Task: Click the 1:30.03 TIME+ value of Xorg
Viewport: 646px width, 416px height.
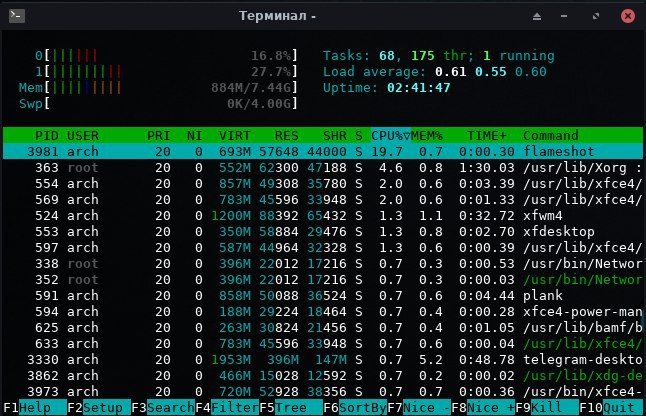Action: pyautogui.click(x=487, y=168)
